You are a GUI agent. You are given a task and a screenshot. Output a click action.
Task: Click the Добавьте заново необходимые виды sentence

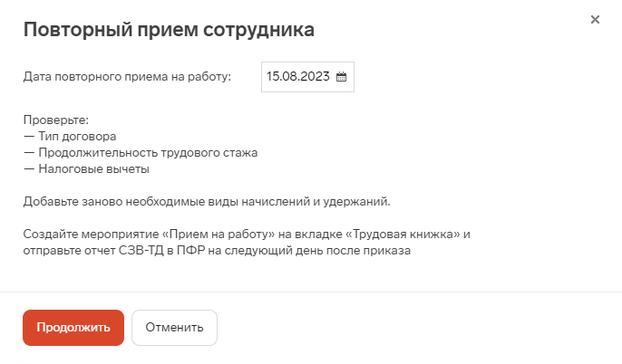click(x=207, y=202)
